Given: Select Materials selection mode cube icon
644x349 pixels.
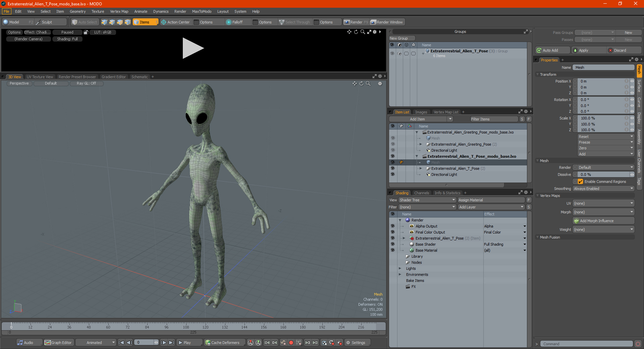Looking at the screenshot, I should 127,22.
